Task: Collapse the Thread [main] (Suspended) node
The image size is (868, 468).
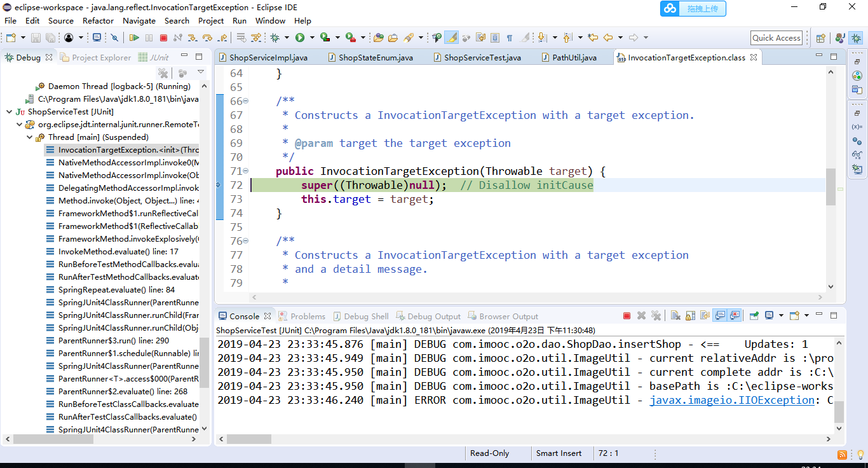Action: (x=31, y=137)
